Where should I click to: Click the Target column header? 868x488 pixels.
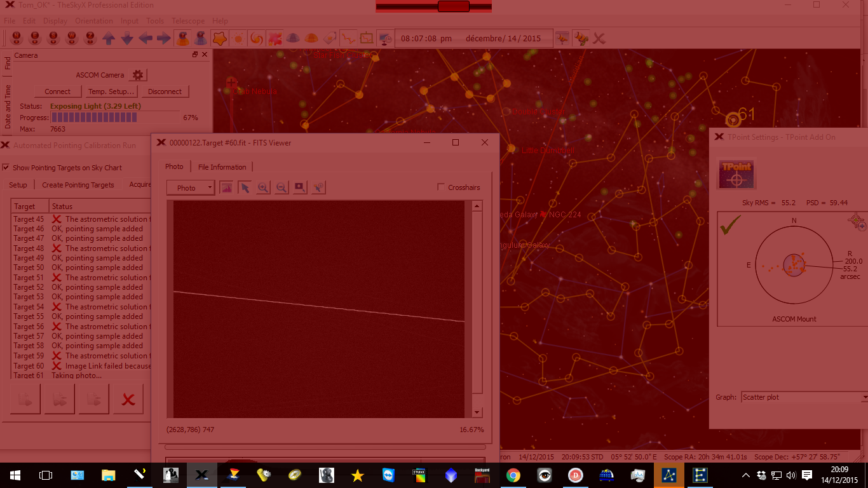pos(31,206)
